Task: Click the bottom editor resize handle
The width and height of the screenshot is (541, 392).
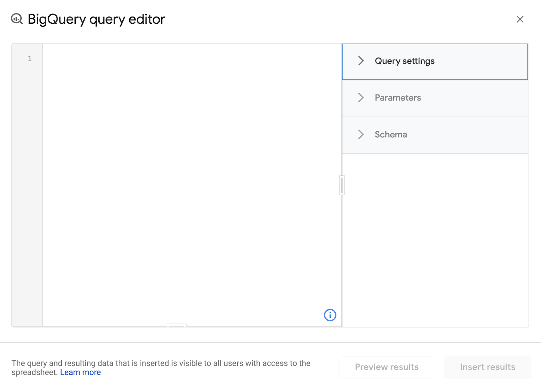Action: pyautogui.click(x=177, y=325)
